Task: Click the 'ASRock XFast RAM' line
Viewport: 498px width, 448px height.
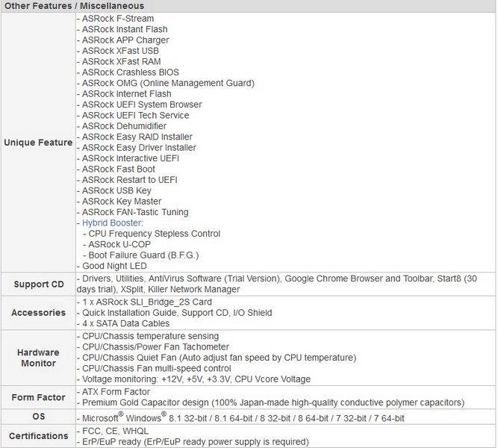Action: tap(119, 62)
